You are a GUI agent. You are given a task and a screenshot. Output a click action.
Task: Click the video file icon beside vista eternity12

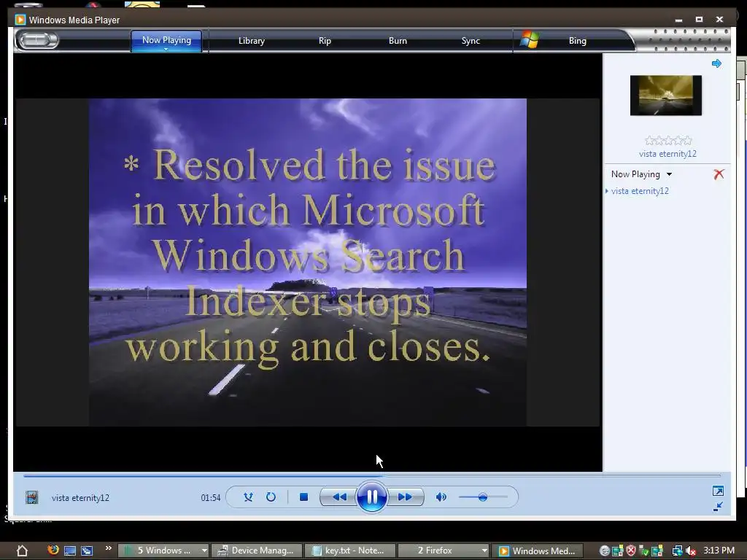click(32, 497)
